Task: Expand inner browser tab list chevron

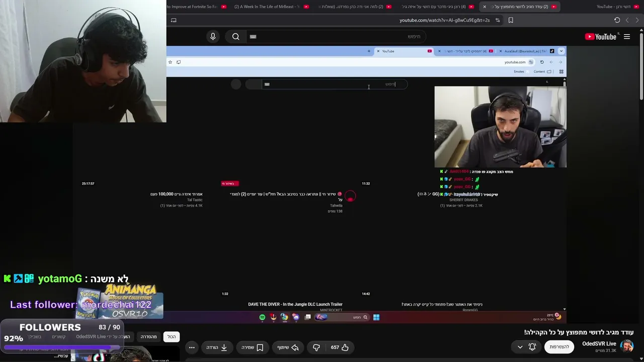Action: 561,51
